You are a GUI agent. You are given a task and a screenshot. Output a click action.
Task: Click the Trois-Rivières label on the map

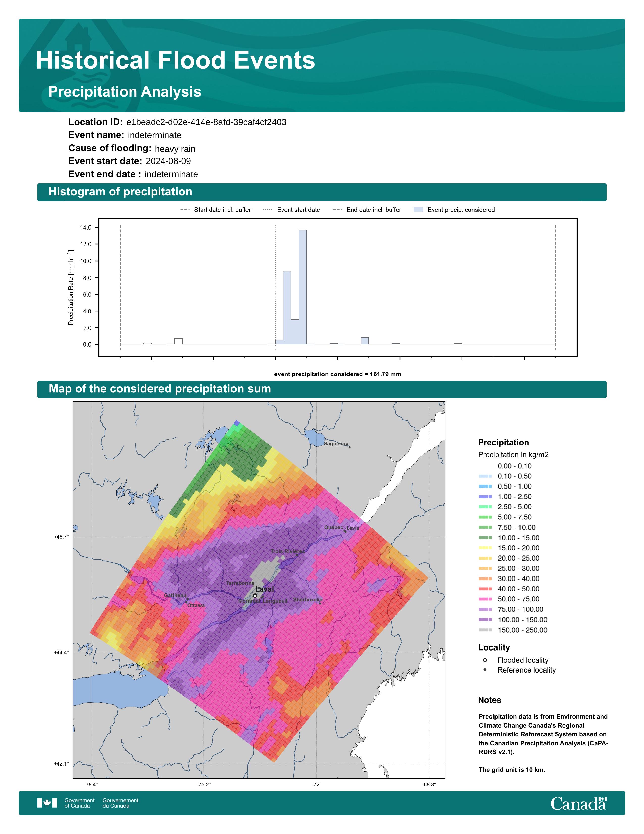[x=288, y=551]
